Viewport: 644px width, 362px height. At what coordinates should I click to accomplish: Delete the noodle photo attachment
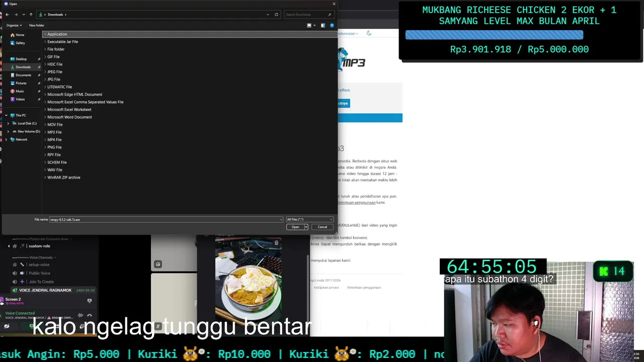tap(276, 243)
